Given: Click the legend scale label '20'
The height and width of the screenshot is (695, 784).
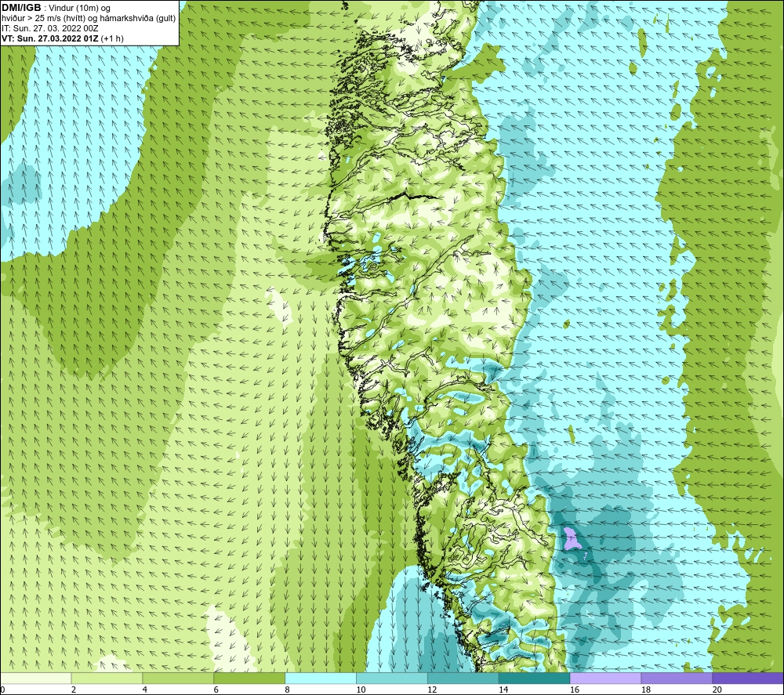Looking at the screenshot, I should tap(717, 690).
